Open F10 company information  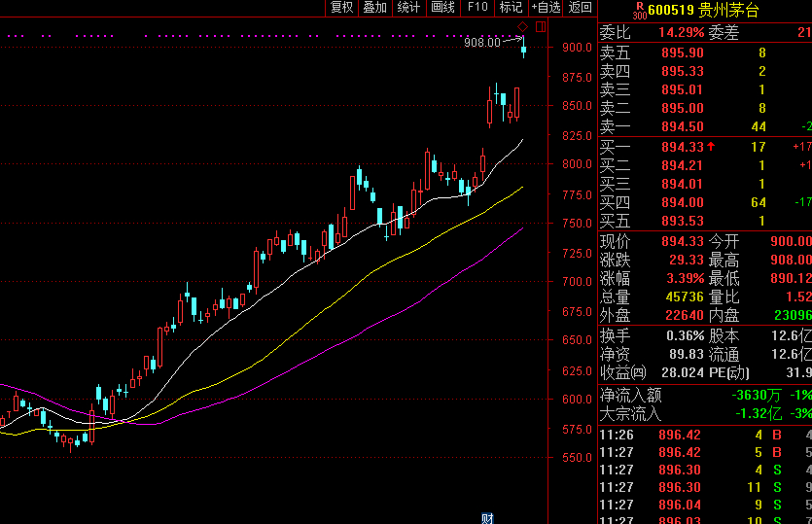click(477, 8)
